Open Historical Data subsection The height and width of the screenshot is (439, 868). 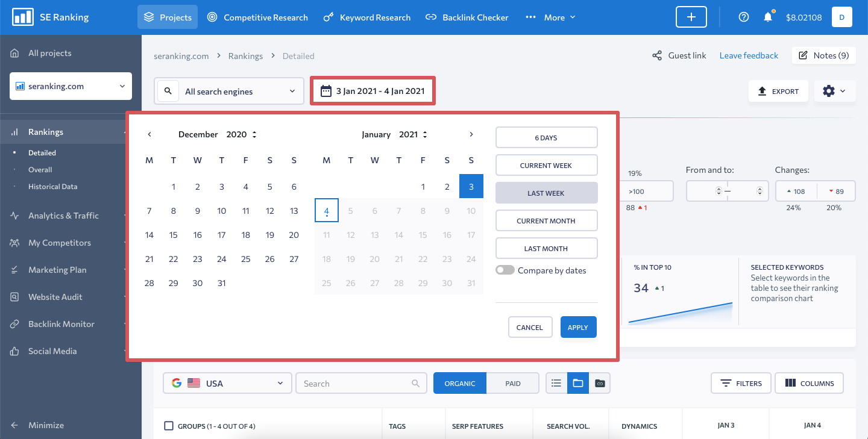53,187
